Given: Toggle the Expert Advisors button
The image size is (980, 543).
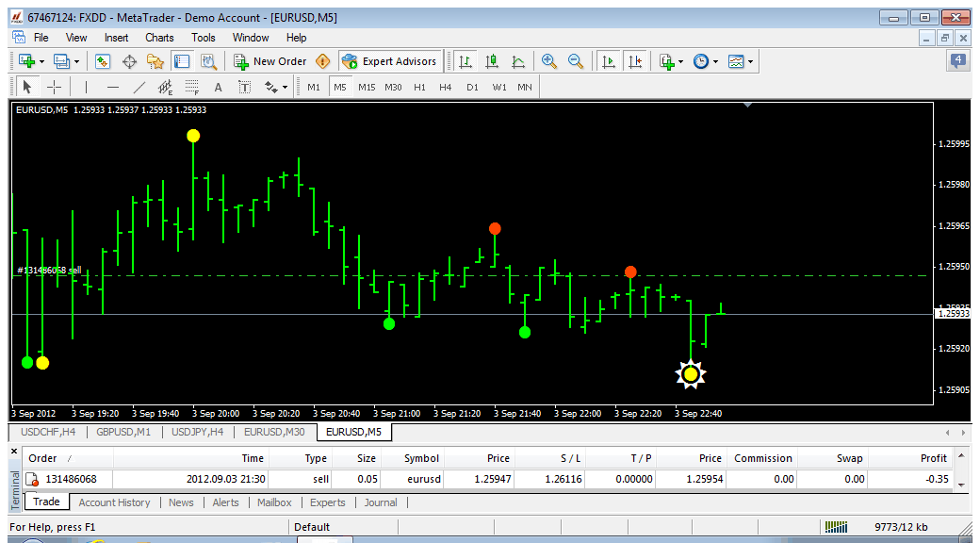Looking at the screenshot, I should coord(390,61).
